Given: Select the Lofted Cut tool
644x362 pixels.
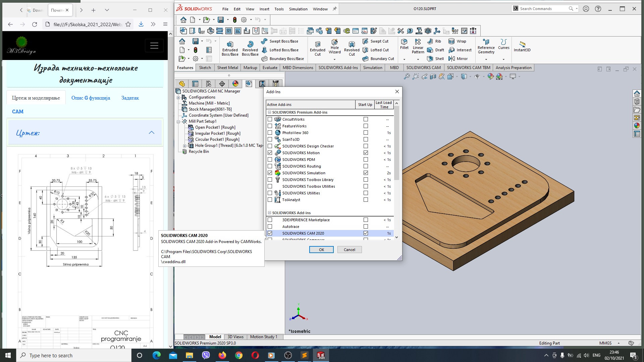Looking at the screenshot, I should pyautogui.click(x=376, y=50).
